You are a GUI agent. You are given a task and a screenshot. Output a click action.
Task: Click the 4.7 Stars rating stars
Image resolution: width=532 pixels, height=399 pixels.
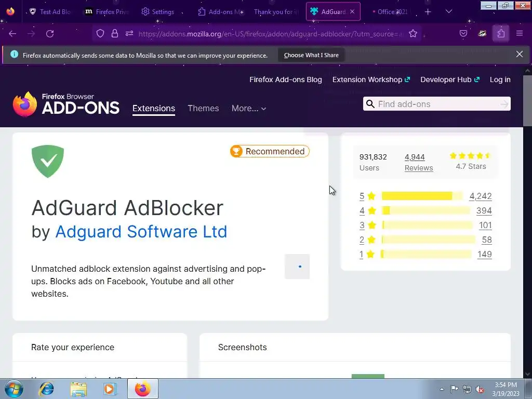click(471, 156)
